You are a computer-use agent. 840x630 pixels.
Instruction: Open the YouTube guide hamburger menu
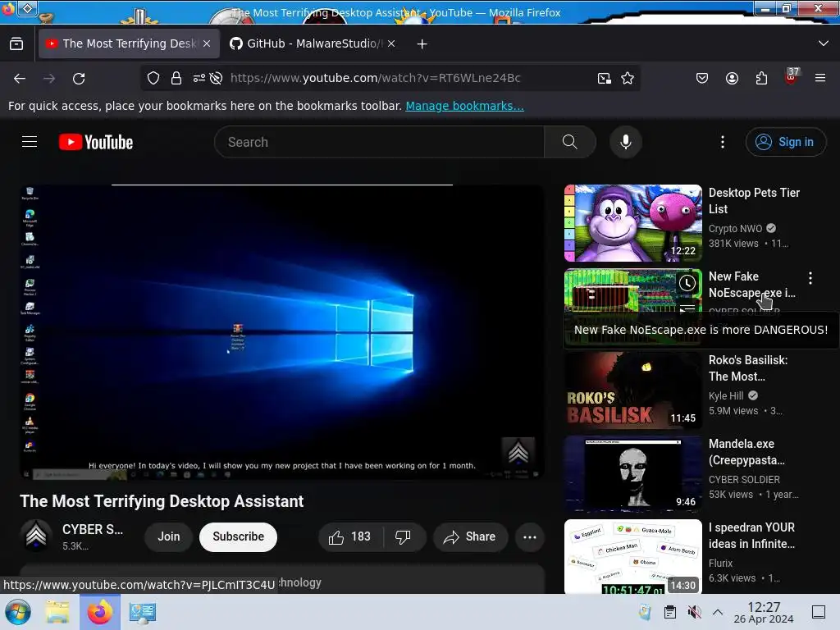30,142
